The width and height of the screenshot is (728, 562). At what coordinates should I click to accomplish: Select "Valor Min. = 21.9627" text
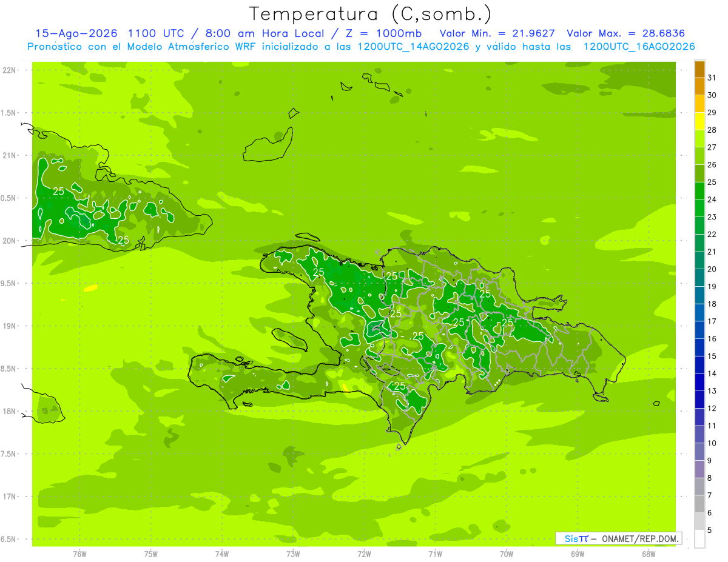[497, 33]
